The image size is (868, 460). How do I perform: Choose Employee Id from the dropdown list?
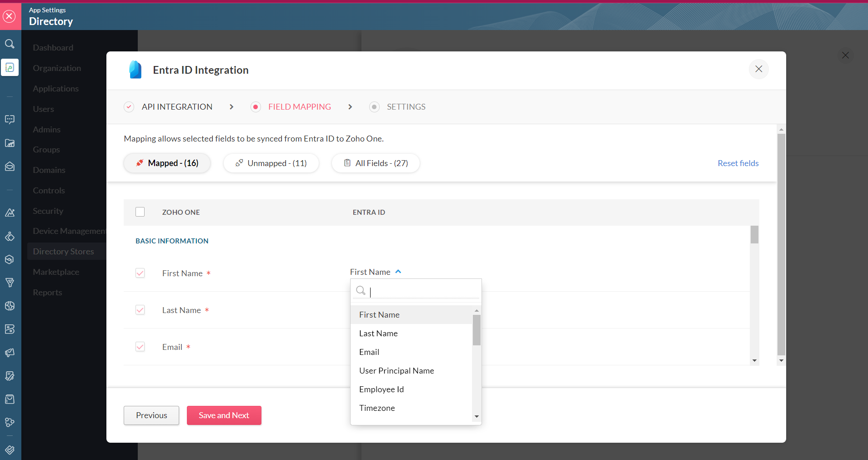pos(411,389)
